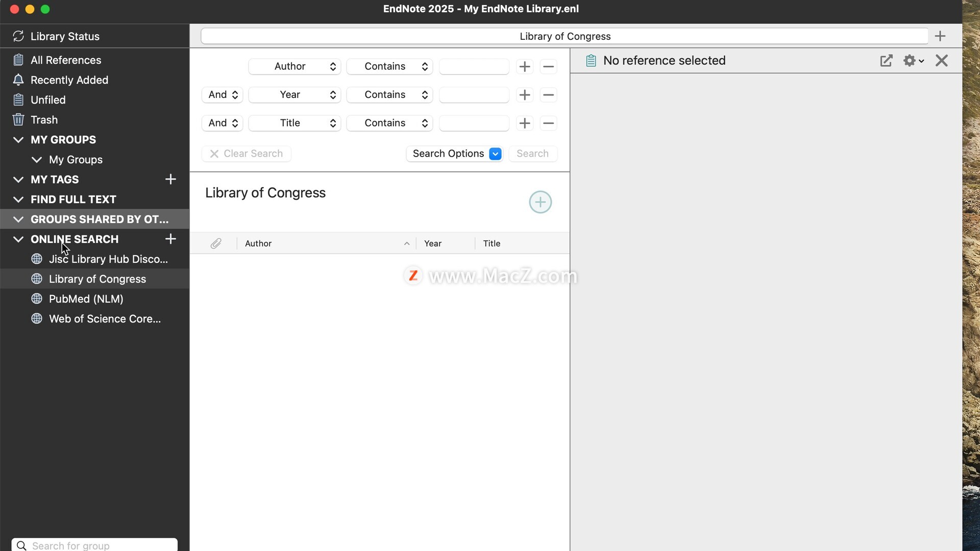Viewport: 980px width, 551px height.
Task: Open reference in new window icon
Action: pyautogui.click(x=887, y=61)
